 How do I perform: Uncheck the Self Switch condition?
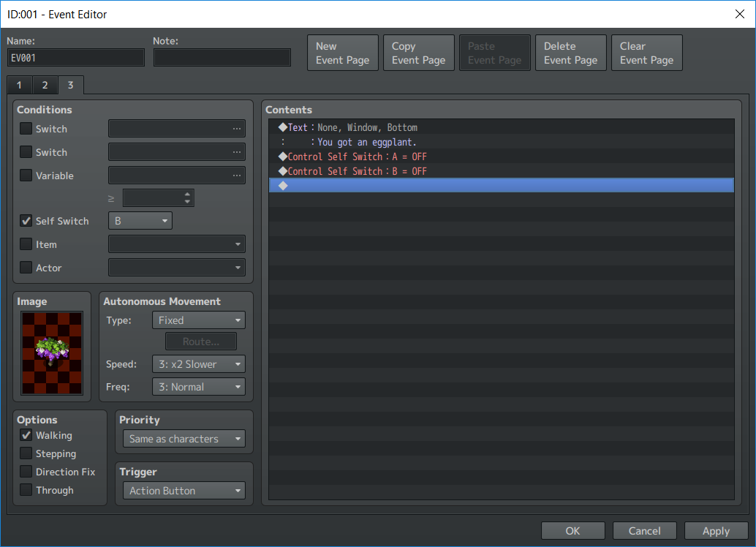pos(26,221)
